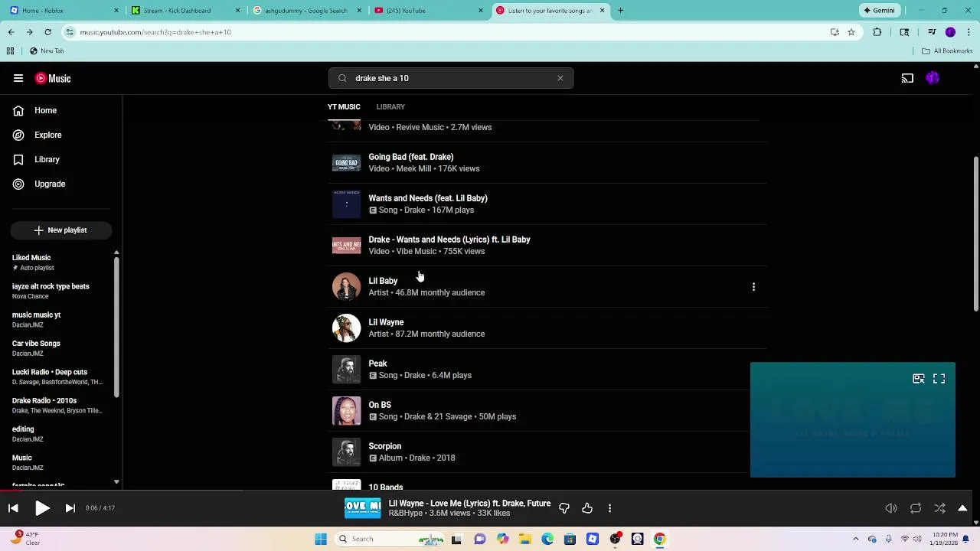Toggle repeat mode

(916, 508)
